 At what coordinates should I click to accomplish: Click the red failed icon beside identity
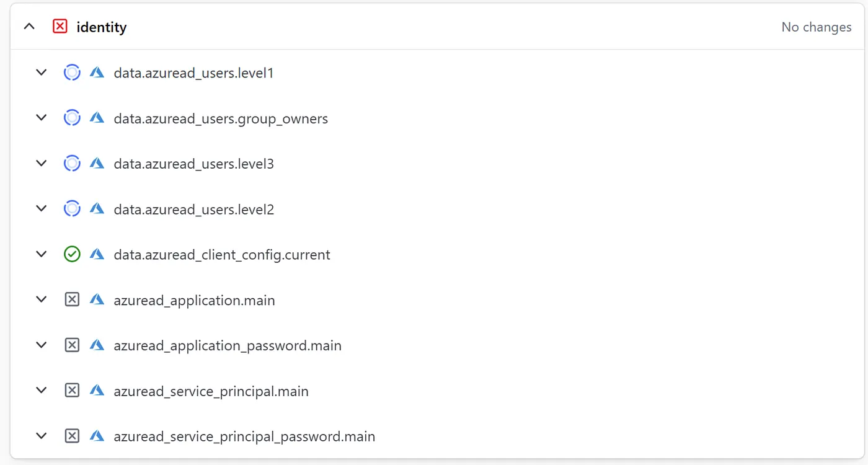pyautogui.click(x=60, y=27)
